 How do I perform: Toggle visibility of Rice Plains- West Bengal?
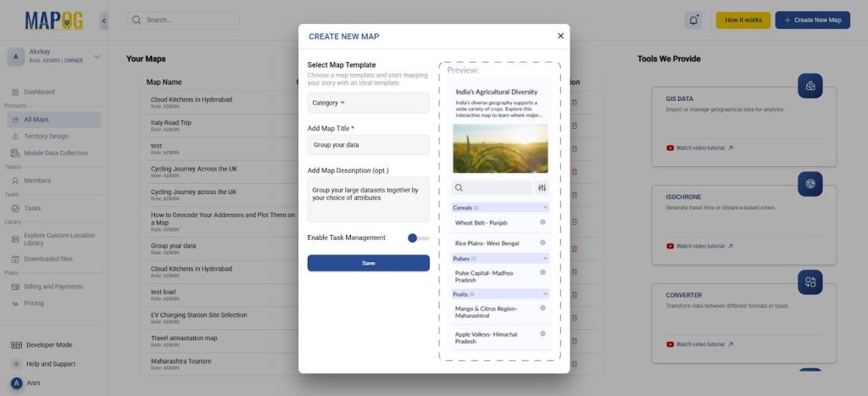coord(542,243)
